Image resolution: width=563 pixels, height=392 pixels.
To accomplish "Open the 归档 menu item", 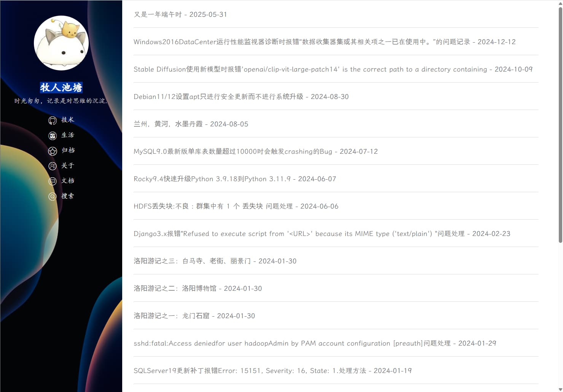I will point(68,150).
